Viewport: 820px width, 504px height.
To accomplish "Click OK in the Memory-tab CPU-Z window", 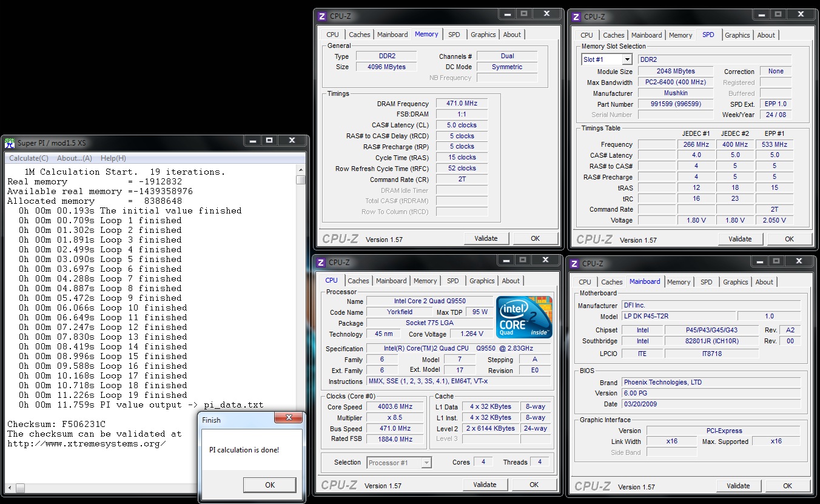I will pos(535,238).
